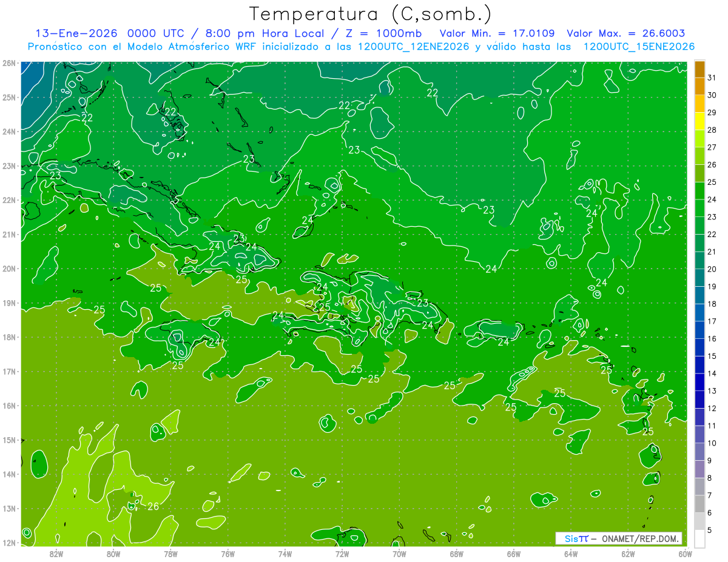The image size is (728, 562).
Task: Click the dark blue swatch between legend values 13 and 14
Action: 699,383
